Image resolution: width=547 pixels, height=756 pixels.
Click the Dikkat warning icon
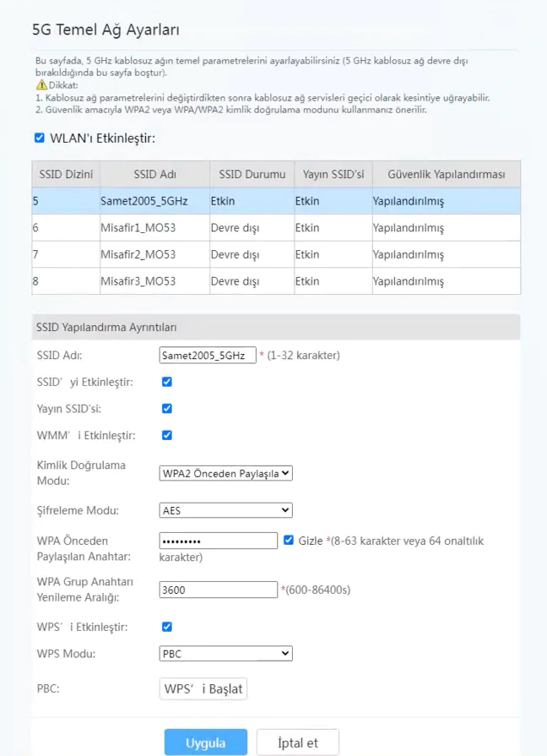[x=41, y=85]
